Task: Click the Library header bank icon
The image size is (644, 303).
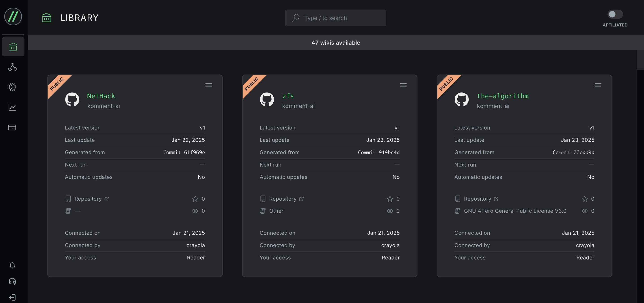Action: click(x=46, y=18)
